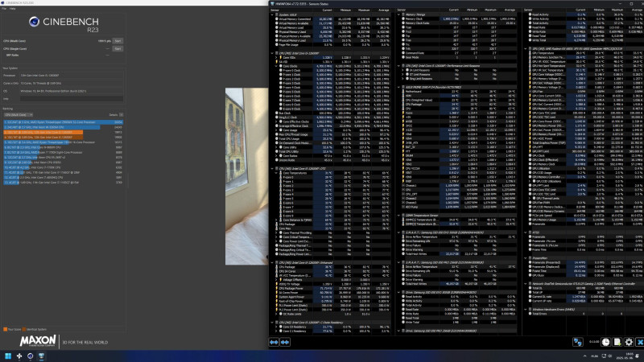644x362 pixels.
Task: Collapse the Core Clocks tree
Action: 276,66
